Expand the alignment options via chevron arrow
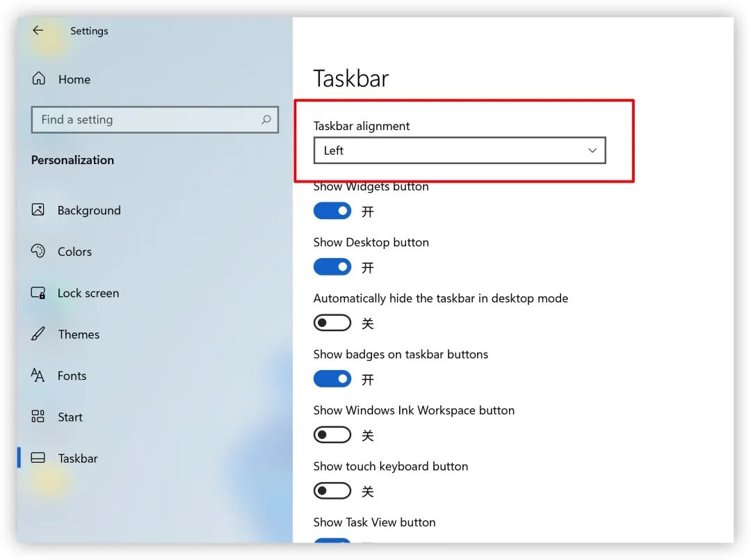The width and height of the screenshot is (751, 560). pos(592,150)
